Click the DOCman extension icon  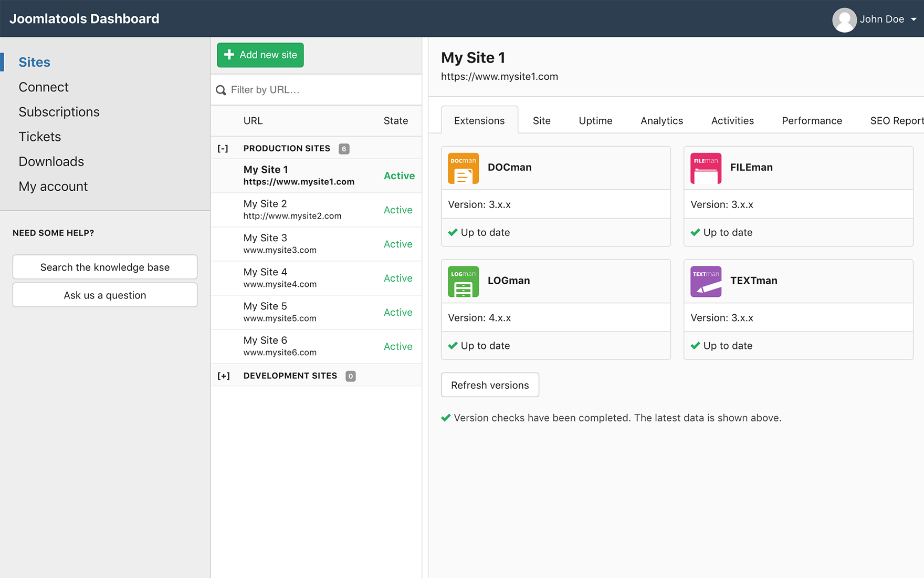463,168
